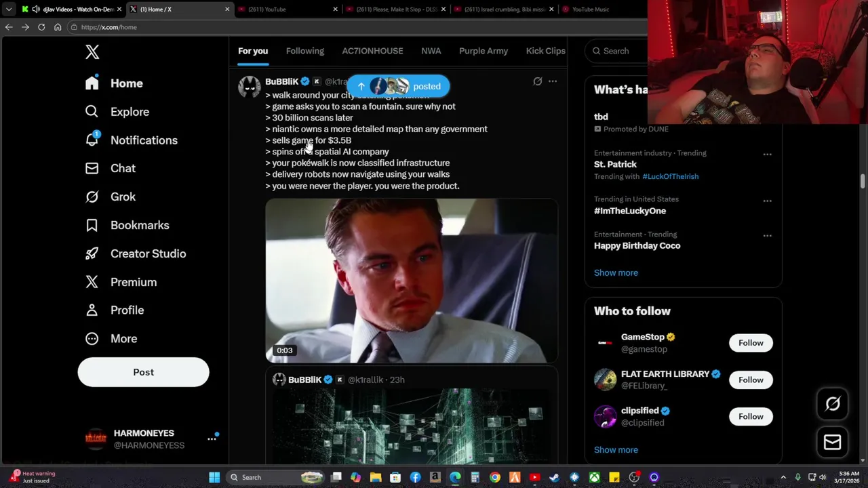This screenshot has width=868, height=488.
Task: Follow the clipsified account
Action: click(751, 416)
